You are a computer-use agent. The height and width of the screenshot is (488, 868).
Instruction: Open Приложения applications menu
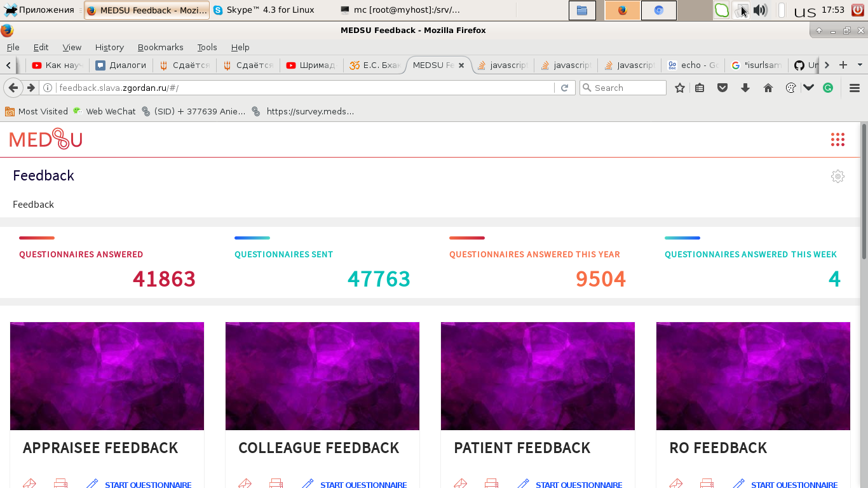point(39,10)
